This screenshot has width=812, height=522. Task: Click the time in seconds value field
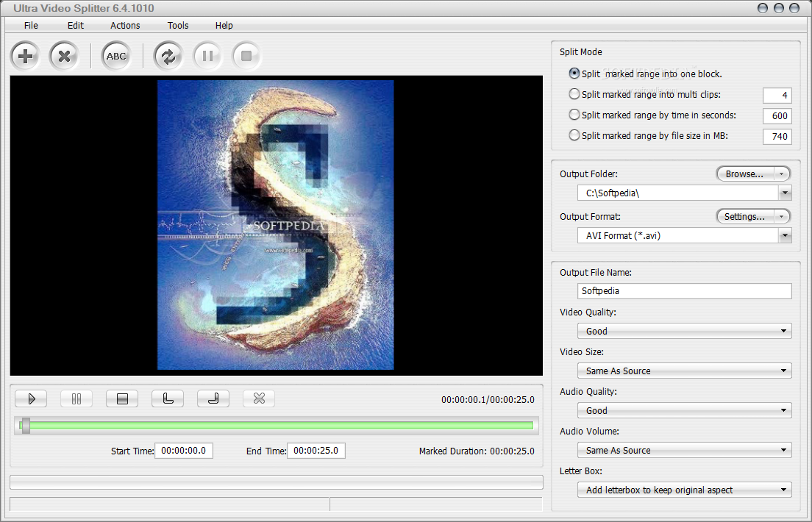(x=777, y=115)
